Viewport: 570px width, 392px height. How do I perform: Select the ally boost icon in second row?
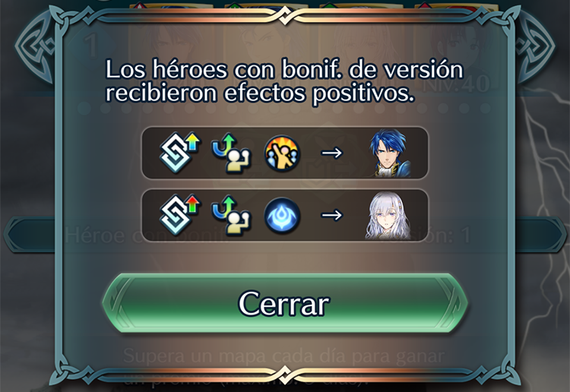(x=231, y=216)
